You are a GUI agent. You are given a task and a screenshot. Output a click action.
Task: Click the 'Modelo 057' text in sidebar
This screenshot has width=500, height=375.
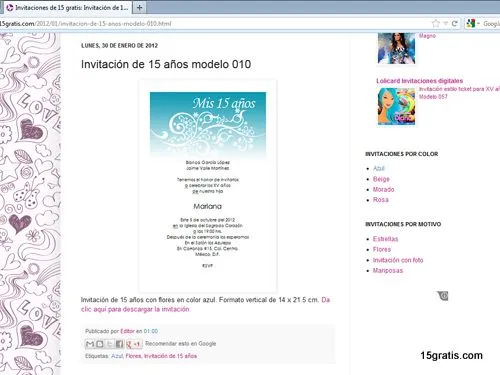pos(433,97)
